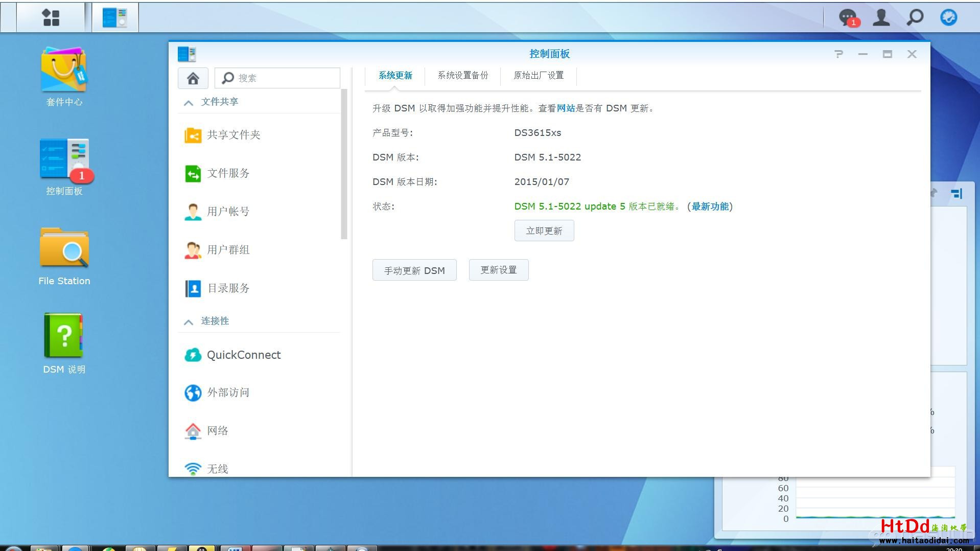Click the sidebar vertical scrollbar
The image size is (980, 551).
pyautogui.click(x=344, y=164)
